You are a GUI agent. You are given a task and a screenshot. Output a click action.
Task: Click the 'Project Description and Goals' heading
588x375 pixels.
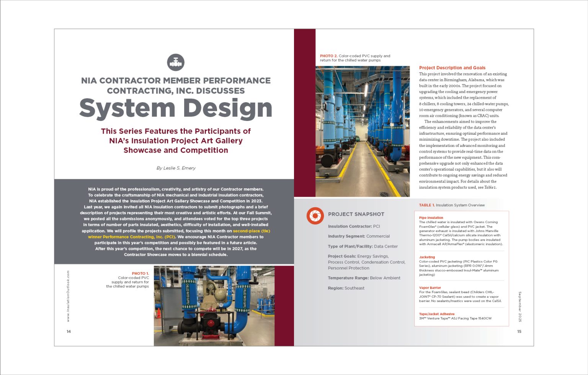point(452,68)
